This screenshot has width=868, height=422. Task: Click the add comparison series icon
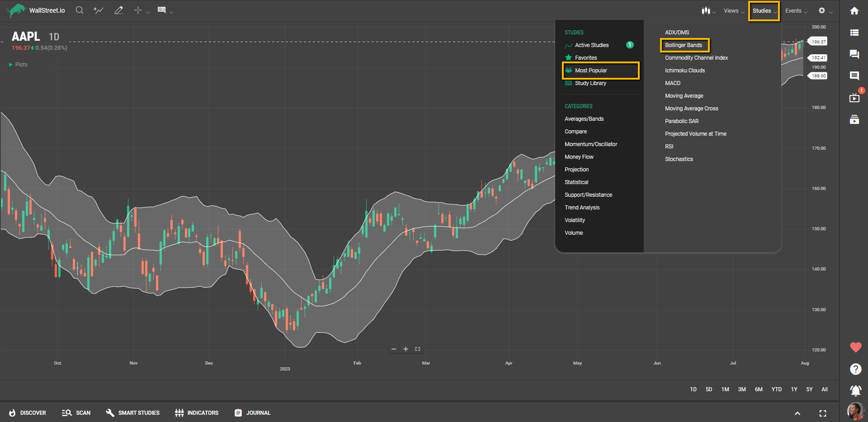(x=98, y=10)
